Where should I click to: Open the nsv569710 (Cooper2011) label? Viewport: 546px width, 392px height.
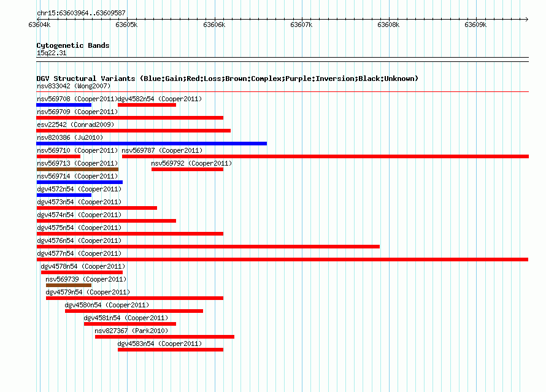77,150
